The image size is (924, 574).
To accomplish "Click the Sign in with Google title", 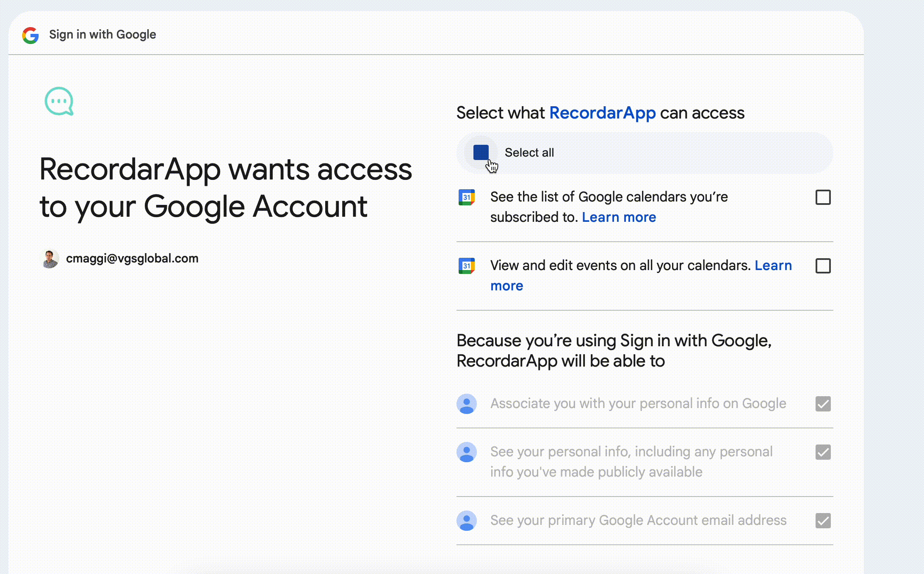I will pyautogui.click(x=102, y=35).
